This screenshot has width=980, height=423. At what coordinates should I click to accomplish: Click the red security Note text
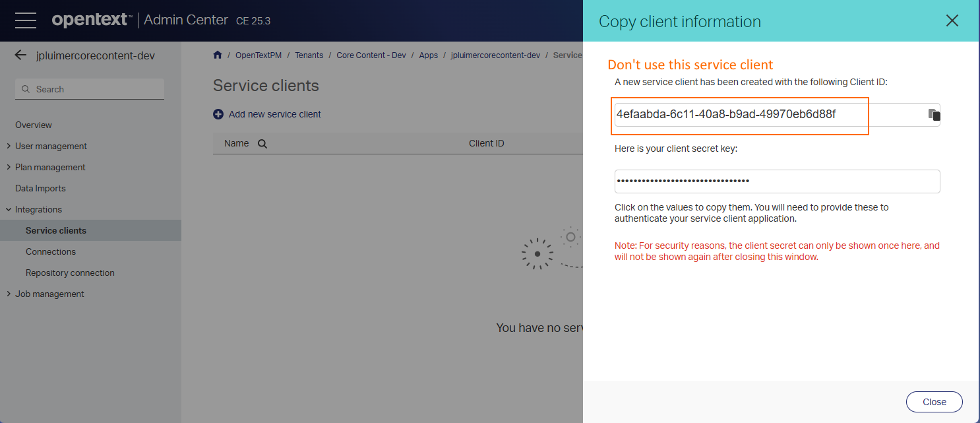[x=777, y=251]
